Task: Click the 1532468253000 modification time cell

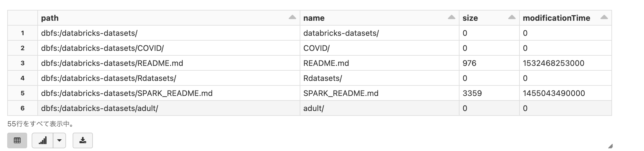Action: tap(554, 63)
